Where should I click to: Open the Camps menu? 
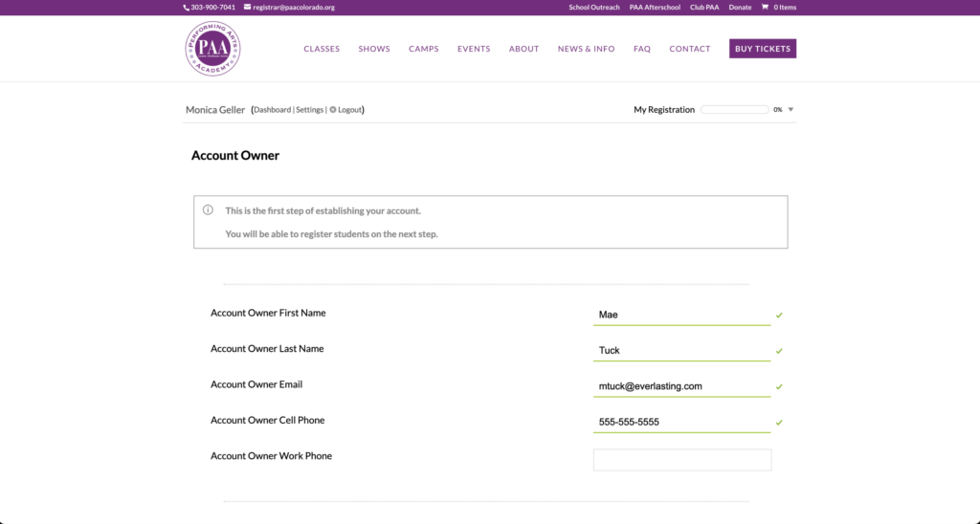pyautogui.click(x=424, y=49)
